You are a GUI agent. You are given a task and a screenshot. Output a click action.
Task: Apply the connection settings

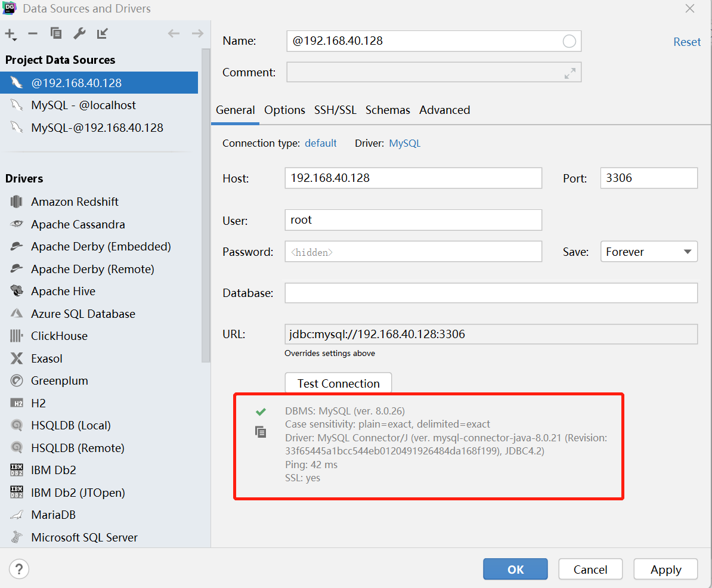665,569
